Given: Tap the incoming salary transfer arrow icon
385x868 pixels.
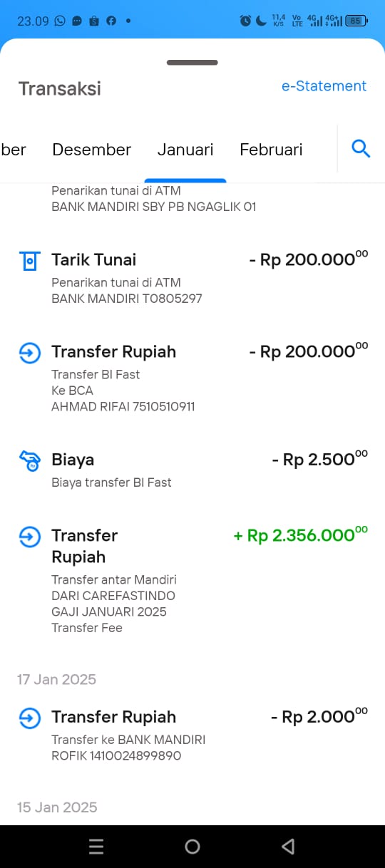Looking at the screenshot, I should (29, 537).
